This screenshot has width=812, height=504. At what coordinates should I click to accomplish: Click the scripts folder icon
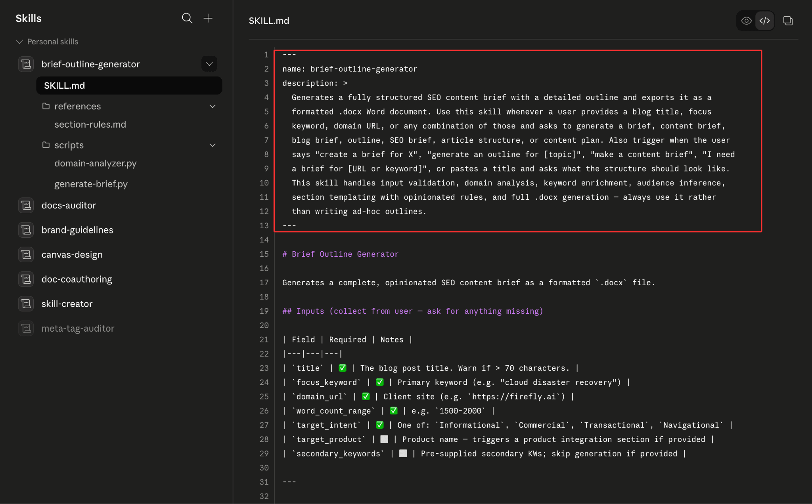46,145
